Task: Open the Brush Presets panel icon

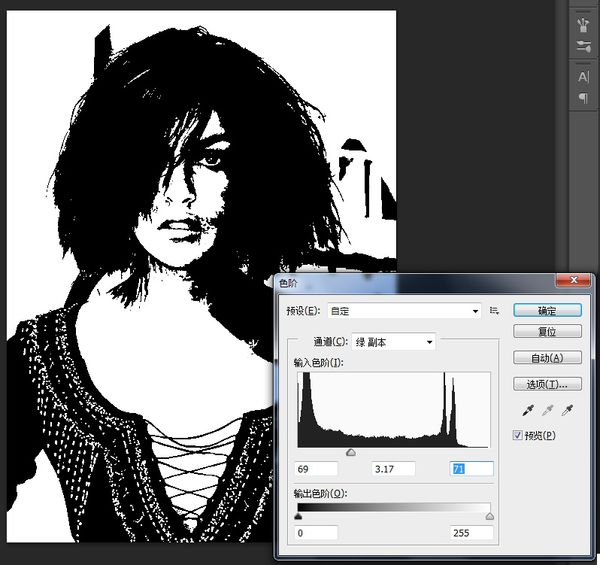Action: pyautogui.click(x=584, y=47)
